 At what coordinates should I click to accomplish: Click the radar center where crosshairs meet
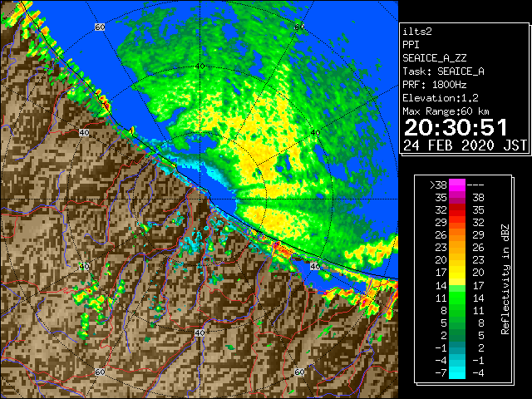point(199,199)
